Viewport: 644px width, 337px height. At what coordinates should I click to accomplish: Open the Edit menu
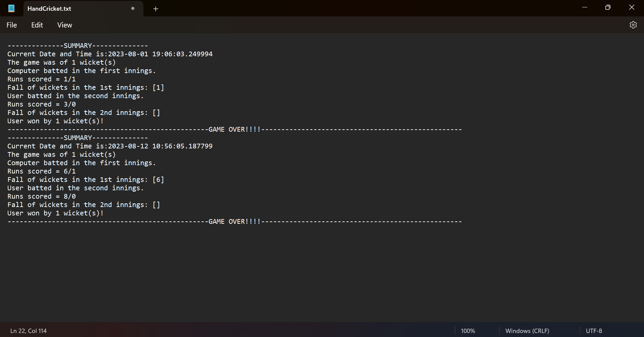[37, 25]
